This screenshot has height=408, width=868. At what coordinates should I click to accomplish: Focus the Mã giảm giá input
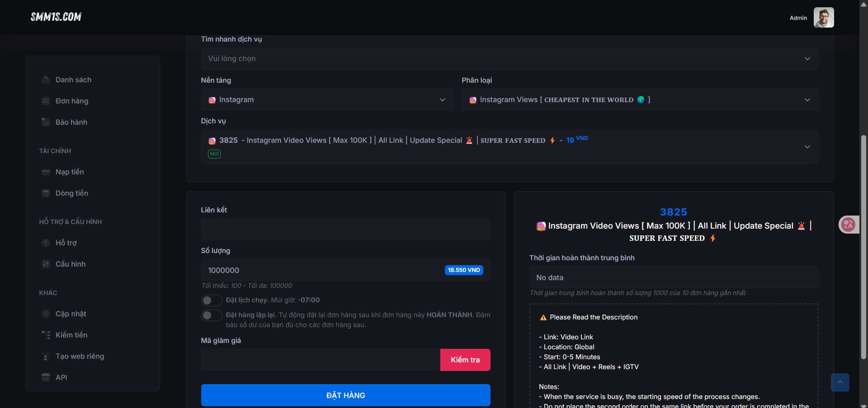(321, 360)
